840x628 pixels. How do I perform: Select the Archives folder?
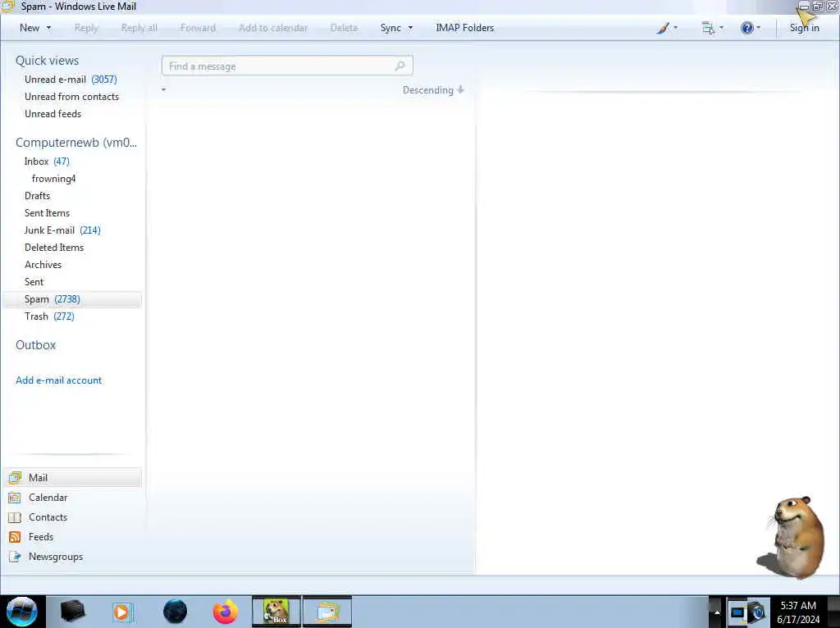(x=43, y=265)
